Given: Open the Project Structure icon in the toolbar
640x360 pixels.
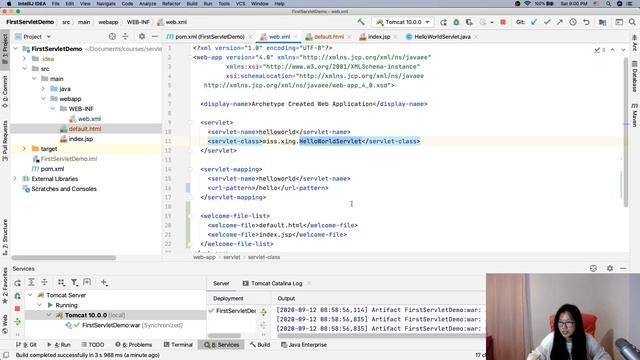Looking at the screenshot, I should click(602, 22).
